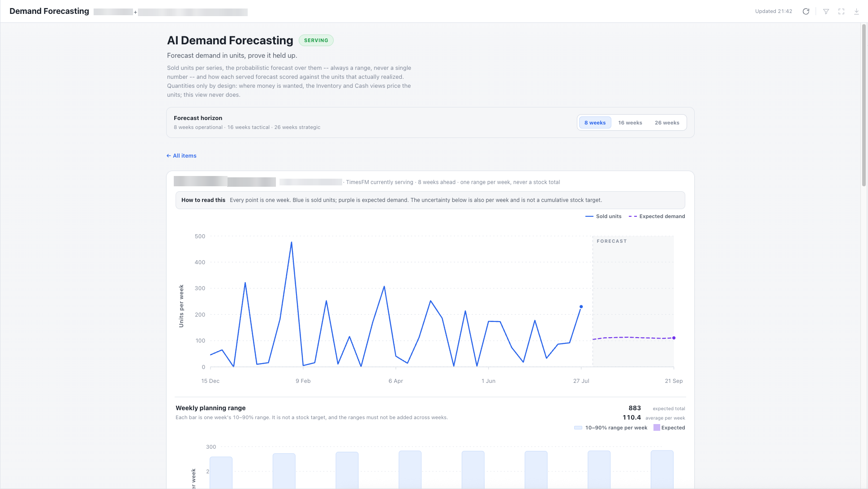
Task: Click the TimesFM currently serving text
Action: (380, 182)
